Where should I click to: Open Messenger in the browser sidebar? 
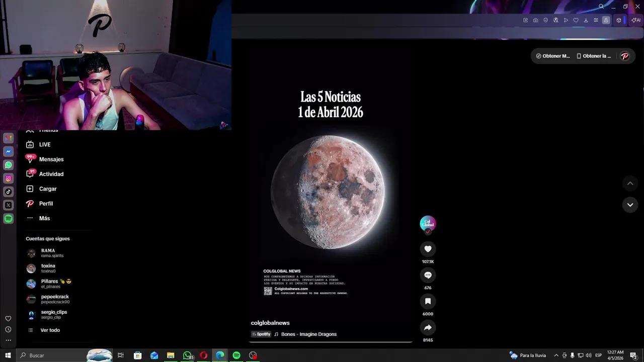[x=8, y=151]
